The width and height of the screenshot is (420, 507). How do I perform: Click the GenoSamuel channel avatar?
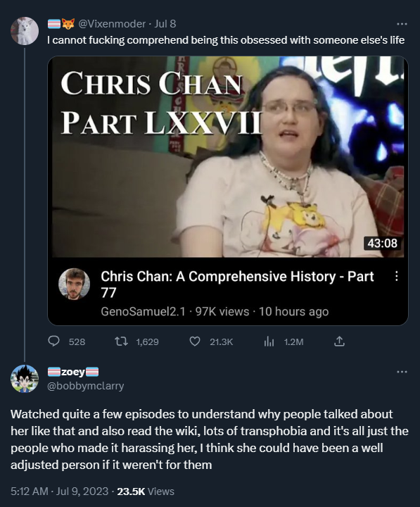tap(74, 284)
